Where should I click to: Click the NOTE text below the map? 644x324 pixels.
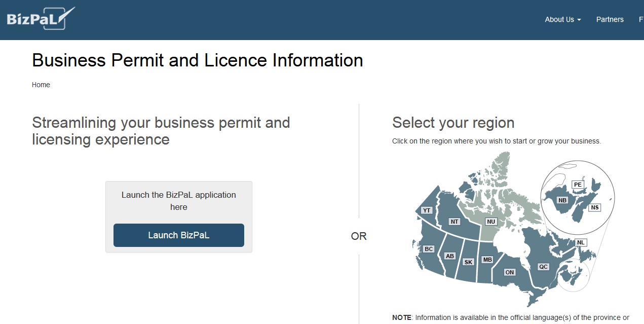tap(511, 318)
